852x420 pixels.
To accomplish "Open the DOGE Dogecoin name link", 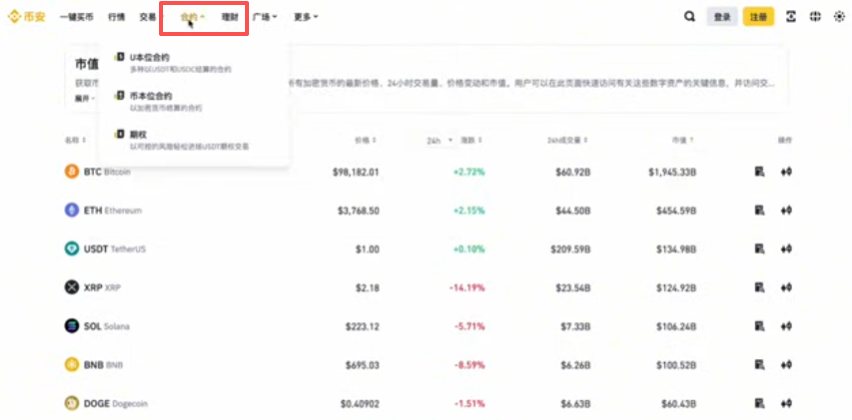I will click(116, 403).
